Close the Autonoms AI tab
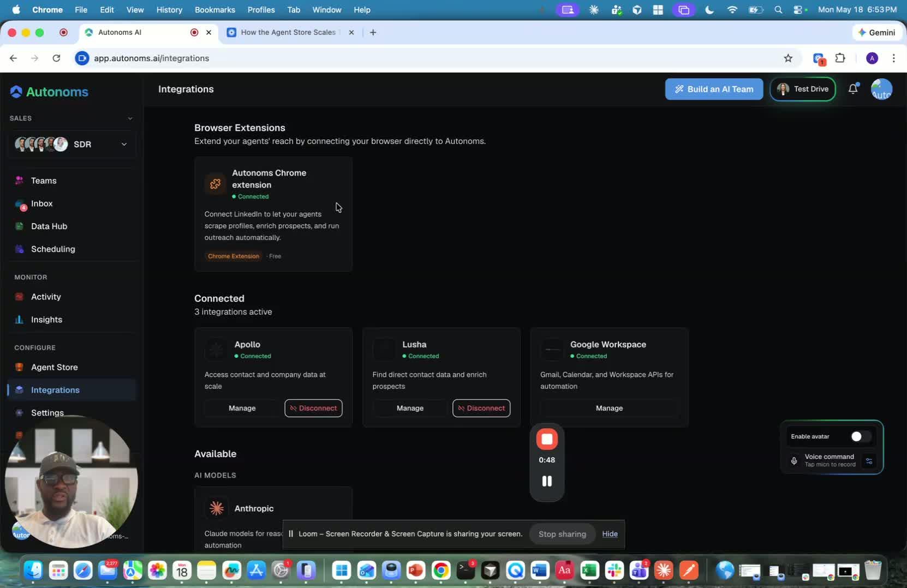This screenshot has width=907, height=588. (x=208, y=32)
